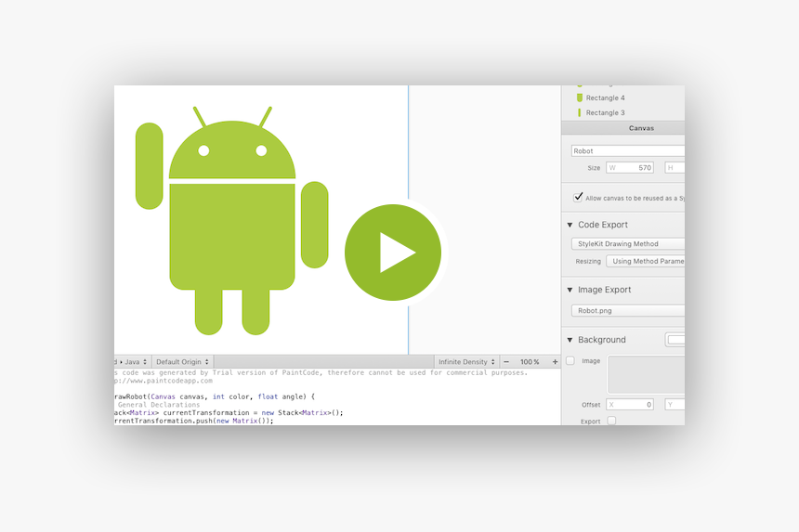
Task: Collapse the Background section
Action: point(570,340)
